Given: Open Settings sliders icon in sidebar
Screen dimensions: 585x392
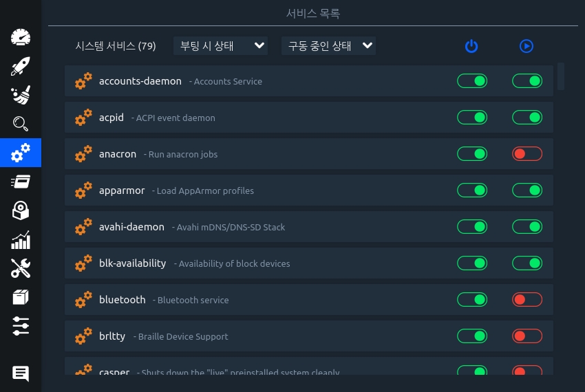Looking at the screenshot, I should pos(21,326).
